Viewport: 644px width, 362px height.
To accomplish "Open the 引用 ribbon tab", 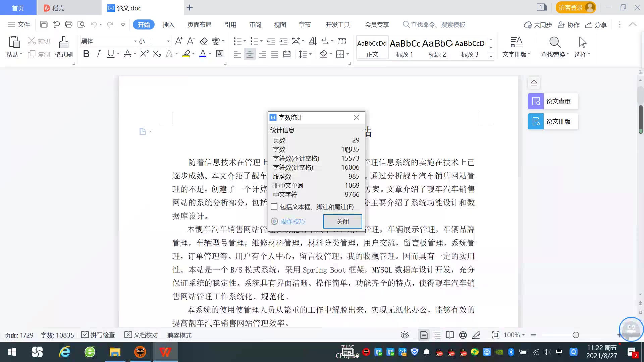I will [230, 25].
